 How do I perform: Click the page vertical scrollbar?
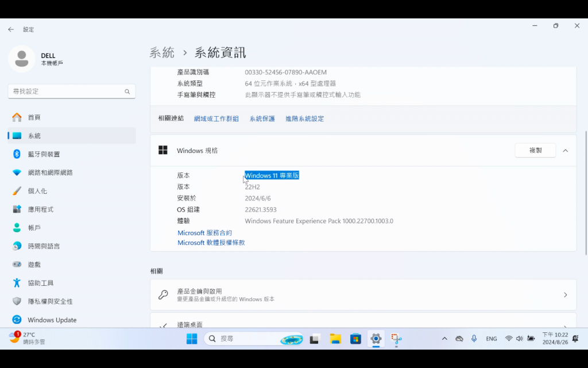click(586, 193)
